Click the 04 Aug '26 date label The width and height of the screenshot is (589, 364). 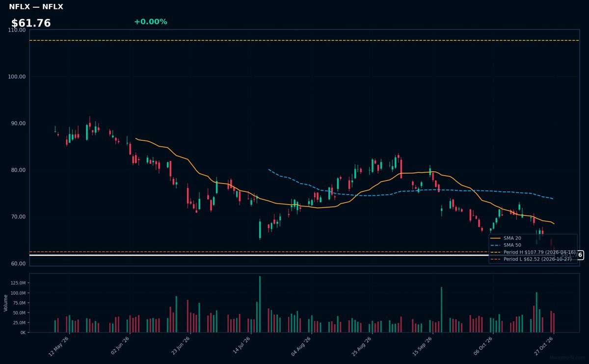click(301, 346)
